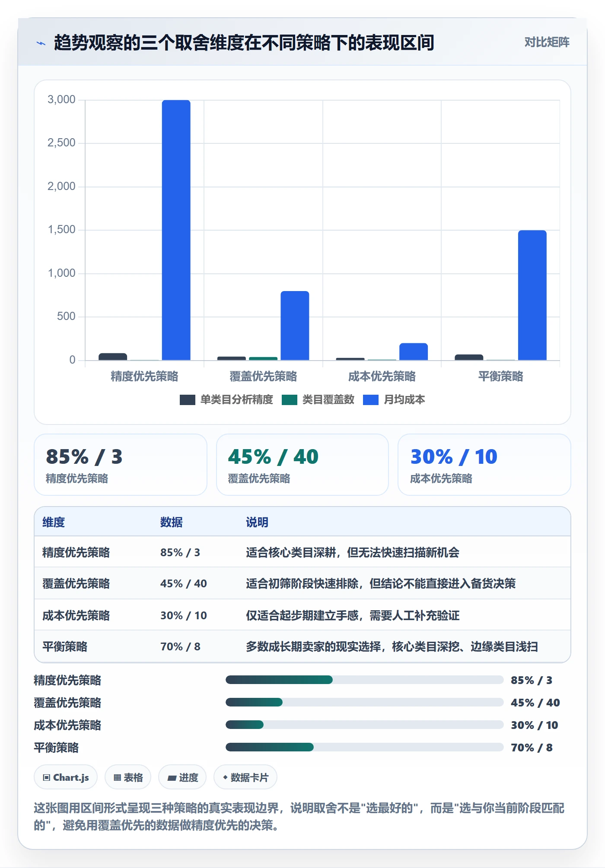This screenshot has width=605, height=868.
Task: Click the 成本优先策略 x-axis label
Action: coord(382,376)
